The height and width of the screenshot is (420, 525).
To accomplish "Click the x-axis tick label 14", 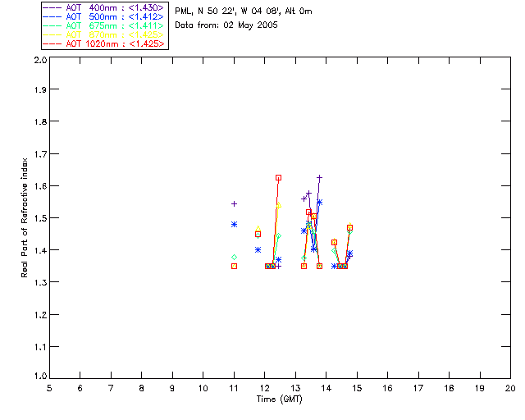I will (x=326, y=388).
